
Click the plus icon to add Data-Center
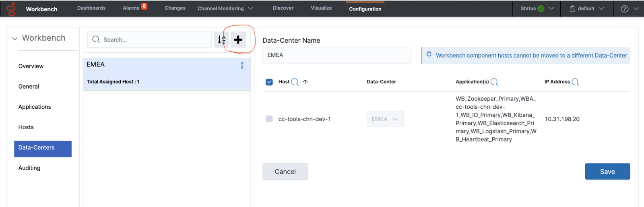[238, 39]
